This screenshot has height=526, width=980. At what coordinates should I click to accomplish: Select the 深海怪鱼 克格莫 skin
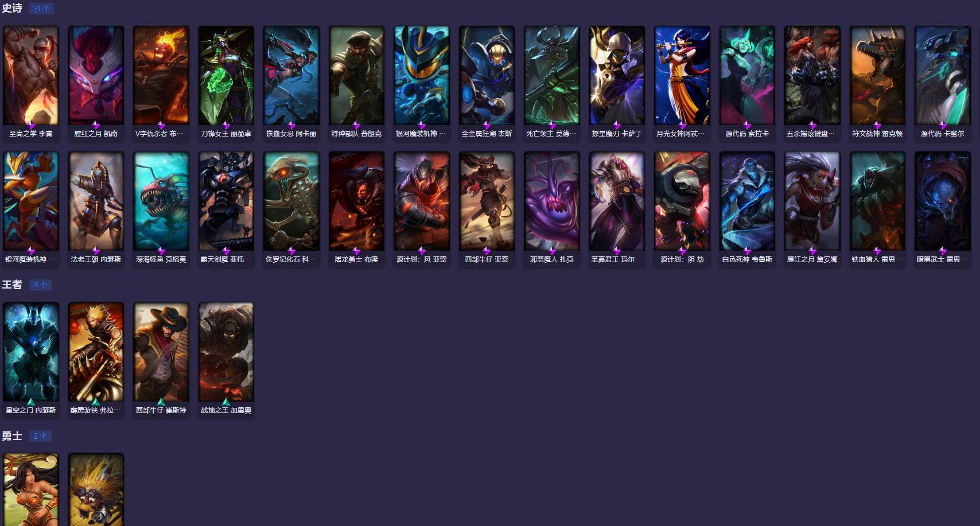[x=161, y=209]
